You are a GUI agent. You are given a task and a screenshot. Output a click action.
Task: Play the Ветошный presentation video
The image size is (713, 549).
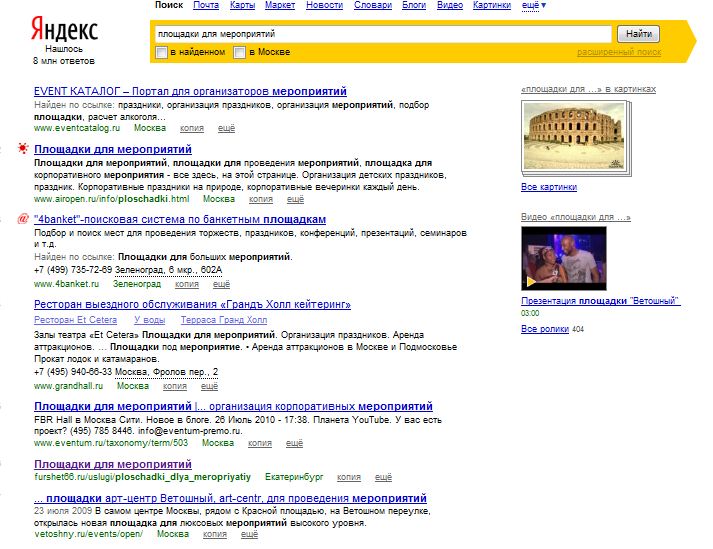[x=563, y=258]
